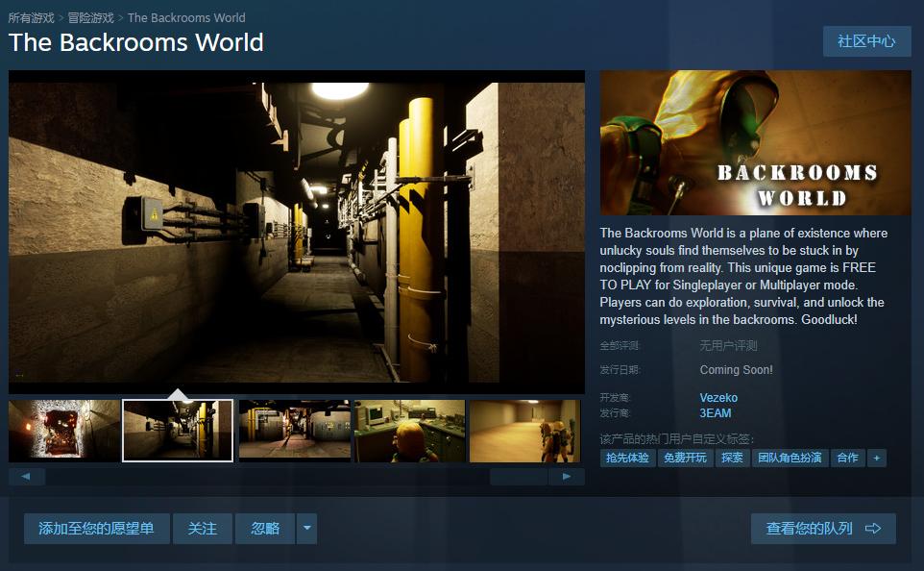Screen dimensions: 924x571
Task: Click the thumbnail strip scrollbar handle
Action: click(x=519, y=477)
